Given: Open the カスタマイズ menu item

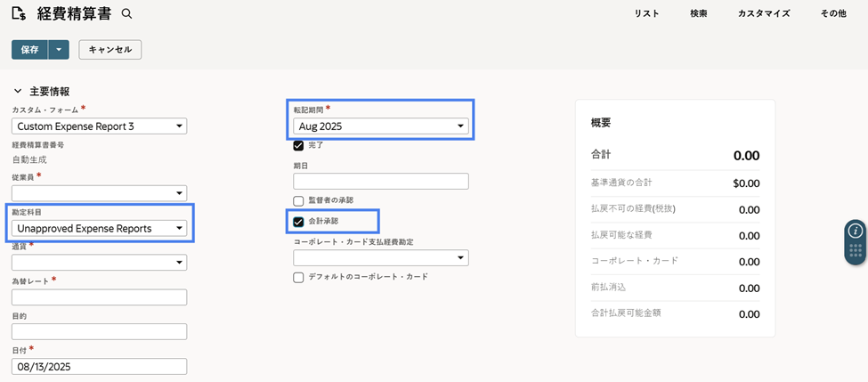Looking at the screenshot, I should click(764, 14).
